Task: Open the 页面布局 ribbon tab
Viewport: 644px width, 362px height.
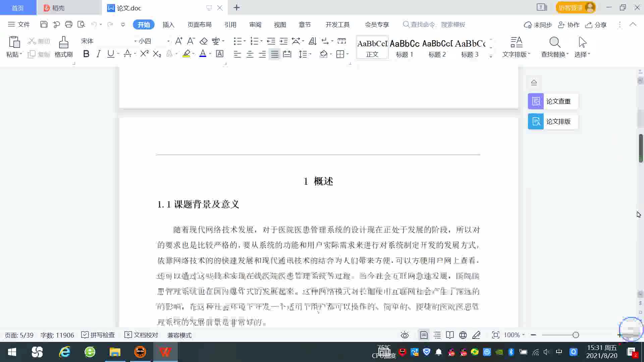Action: coord(199,24)
